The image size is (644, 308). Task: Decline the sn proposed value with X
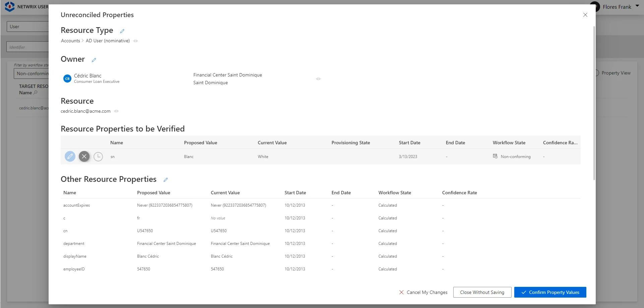[84, 156]
